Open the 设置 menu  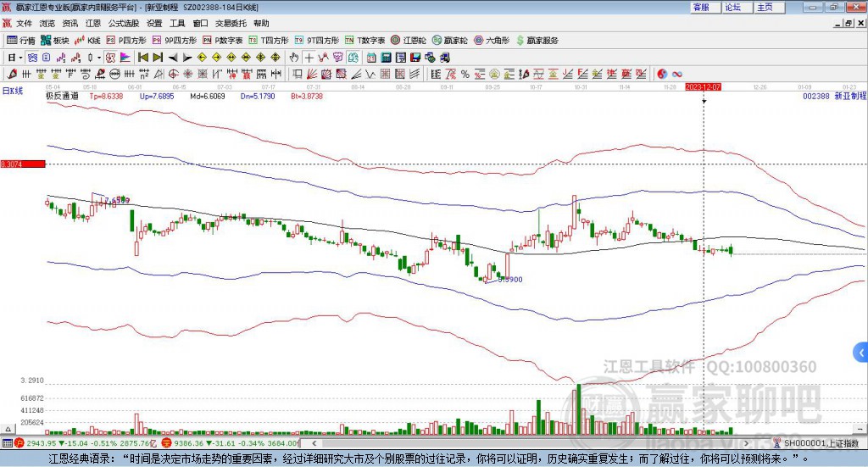click(154, 23)
